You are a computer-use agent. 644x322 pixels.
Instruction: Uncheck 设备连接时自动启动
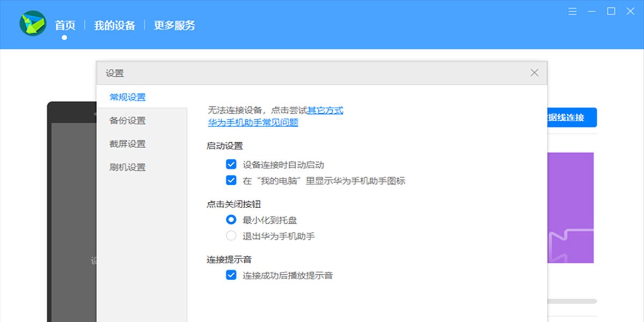tap(231, 165)
